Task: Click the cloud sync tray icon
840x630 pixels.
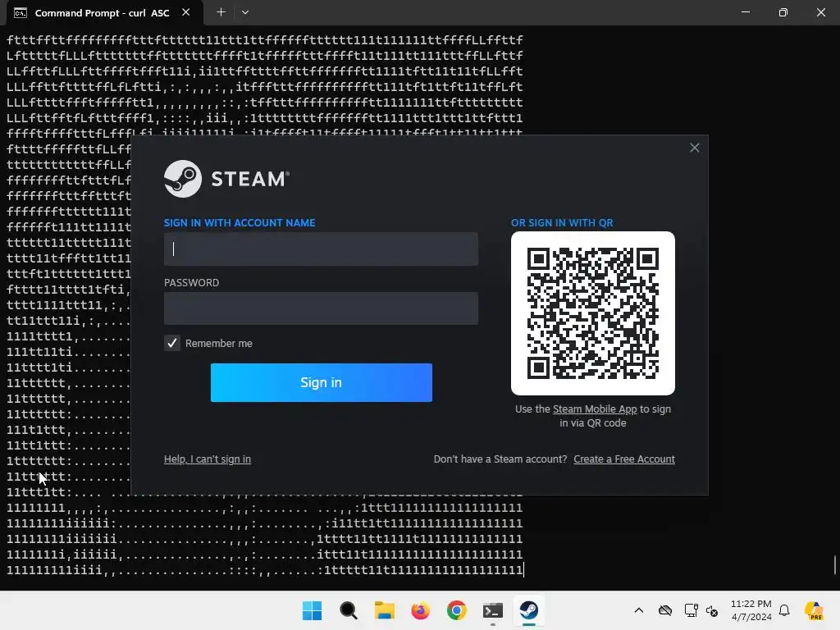Action: pos(665,610)
